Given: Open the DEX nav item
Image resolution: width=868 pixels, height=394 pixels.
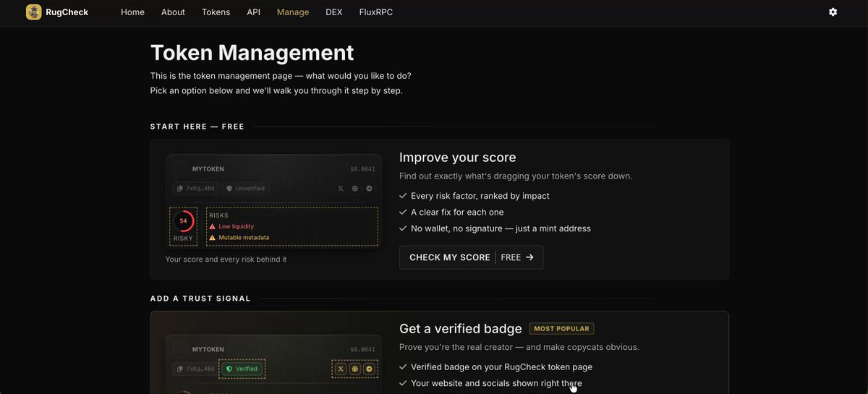Looking at the screenshot, I should click(334, 12).
